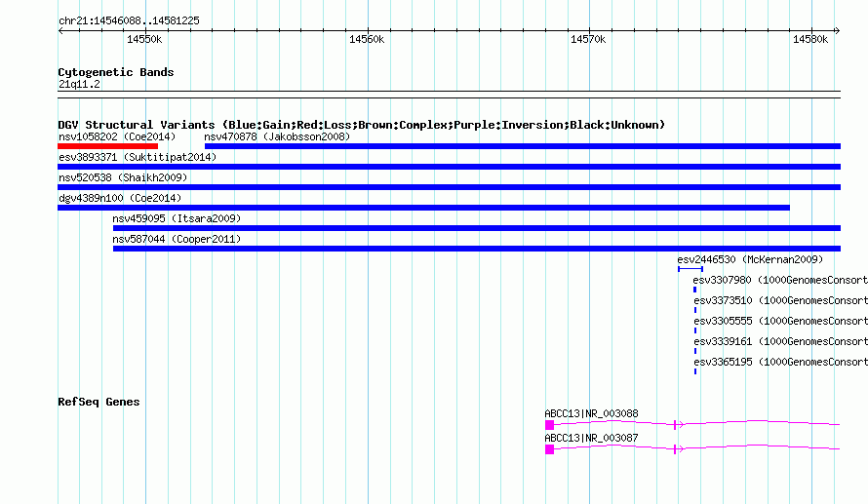
Task: Click the ABCC13|NR_003088 gene label
Action: [591, 413]
